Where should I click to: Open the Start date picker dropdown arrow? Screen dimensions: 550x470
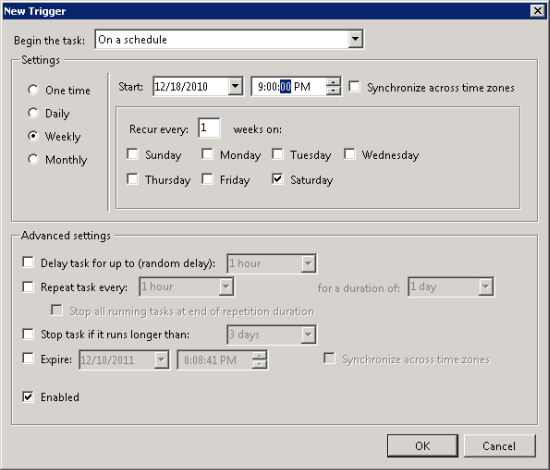click(235, 86)
